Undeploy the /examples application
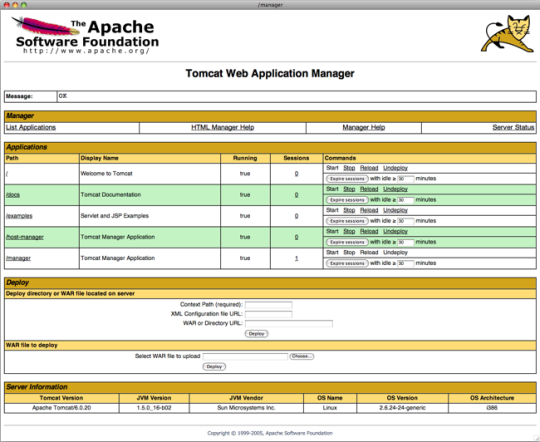This screenshot has width=540, height=442. tap(395, 210)
